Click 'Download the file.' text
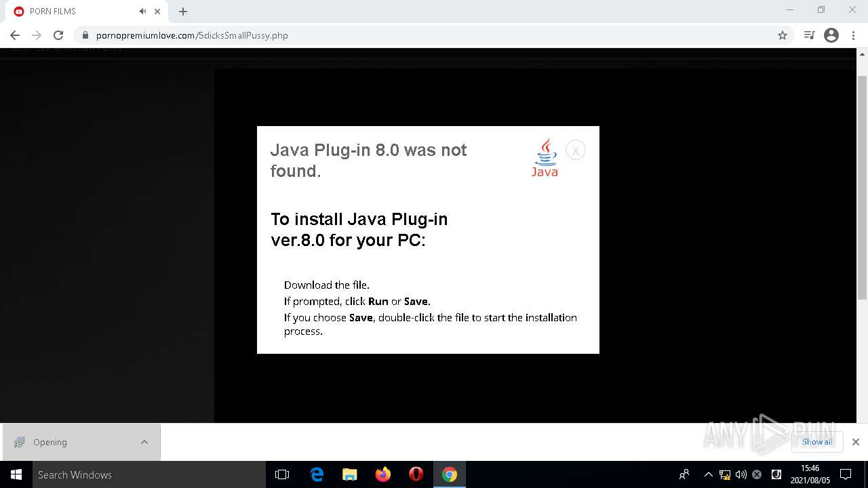Image resolution: width=868 pixels, height=488 pixels. tap(327, 285)
